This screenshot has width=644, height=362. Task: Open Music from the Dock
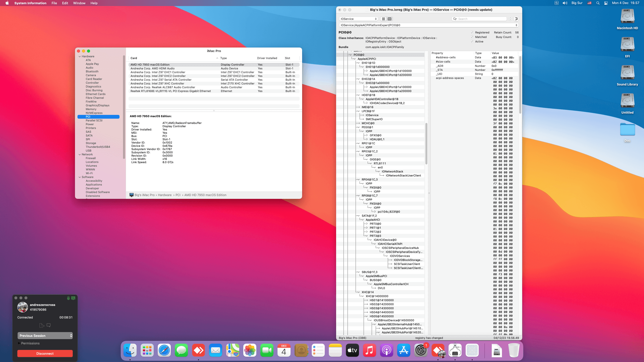tap(370, 350)
